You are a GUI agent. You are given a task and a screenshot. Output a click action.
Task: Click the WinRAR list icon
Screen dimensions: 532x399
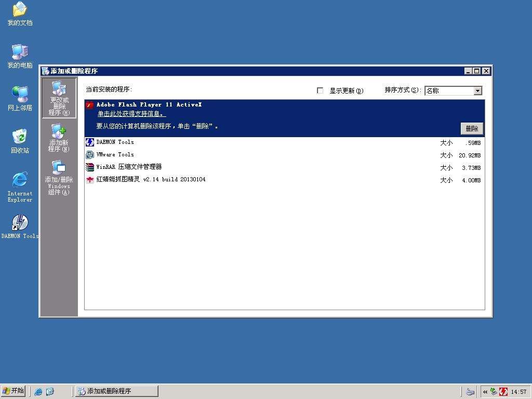[89, 167]
